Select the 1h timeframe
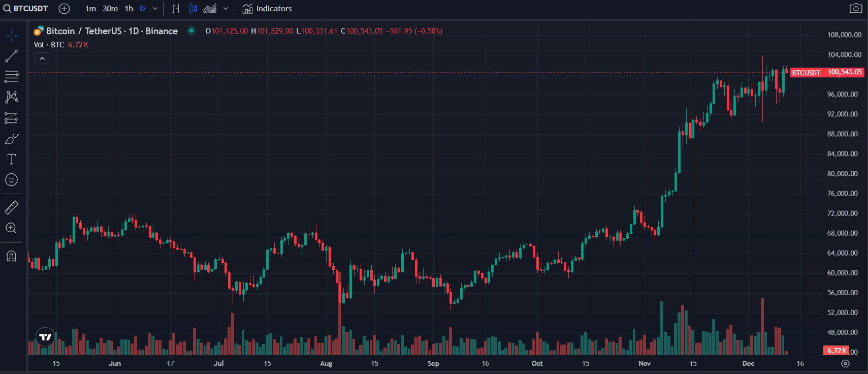The height and width of the screenshot is (374, 868). (129, 9)
